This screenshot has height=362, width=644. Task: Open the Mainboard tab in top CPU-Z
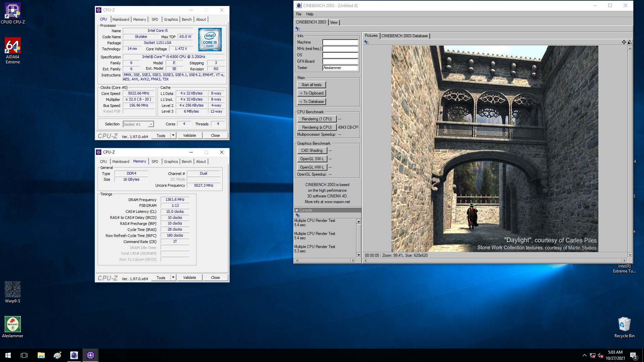coord(121,19)
